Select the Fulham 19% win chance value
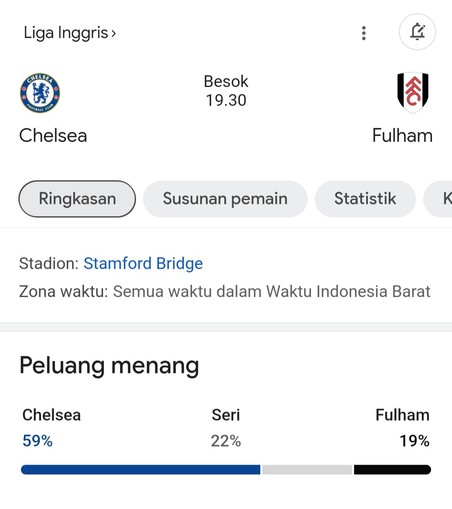The height and width of the screenshot is (509, 452). (414, 441)
